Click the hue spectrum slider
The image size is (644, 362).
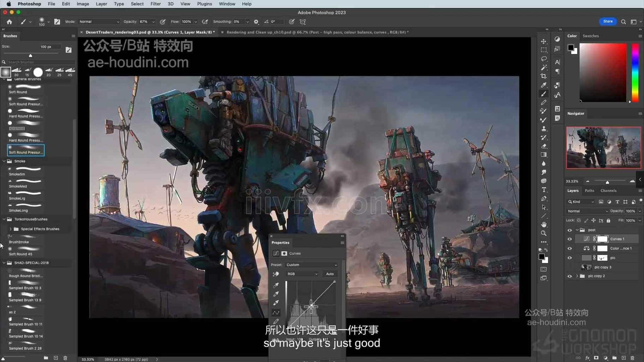click(x=635, y=73)
